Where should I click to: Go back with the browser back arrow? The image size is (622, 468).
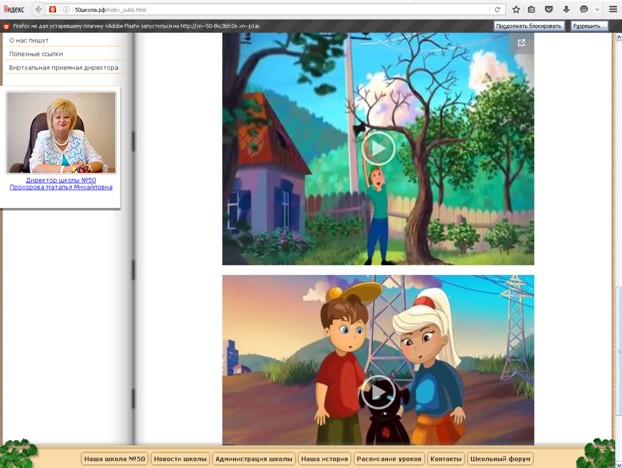[x=38, y=10]
